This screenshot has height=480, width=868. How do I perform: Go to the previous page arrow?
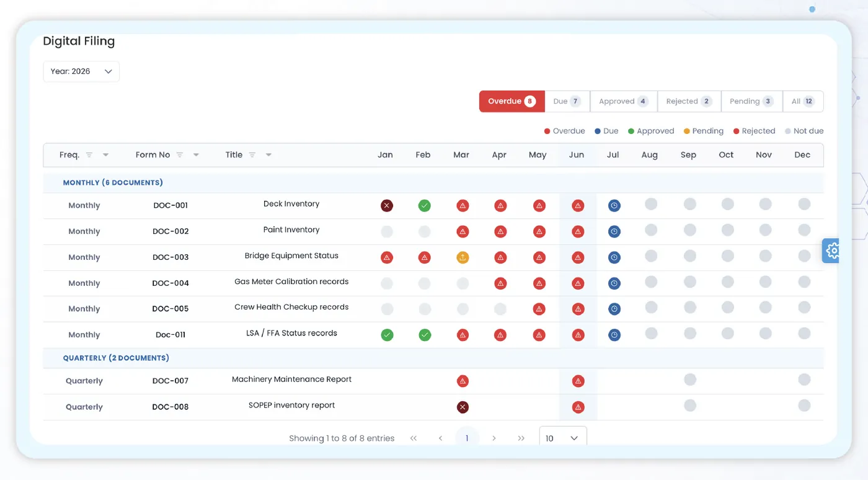coord(441,438)
